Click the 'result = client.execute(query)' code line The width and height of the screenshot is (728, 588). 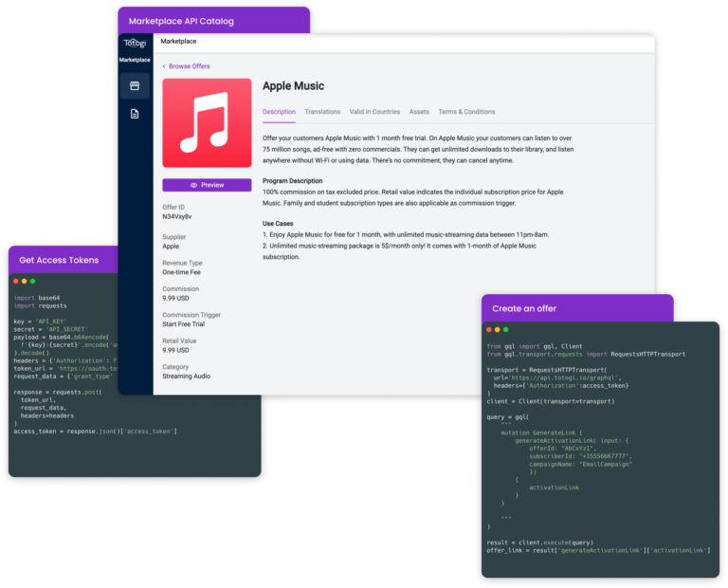click(540, 542)
